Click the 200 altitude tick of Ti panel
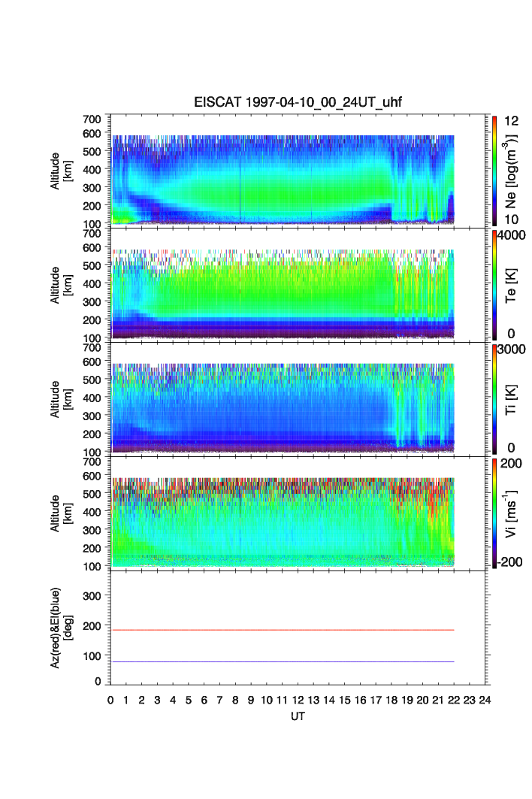The width and height of the screenshot is (532, 799). tap(92, 434)
